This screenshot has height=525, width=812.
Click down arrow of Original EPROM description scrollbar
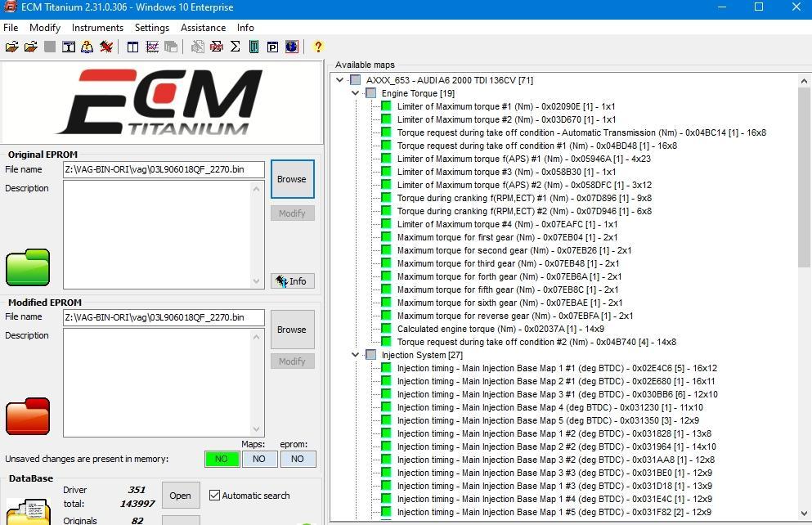click(x=256, y=281)
